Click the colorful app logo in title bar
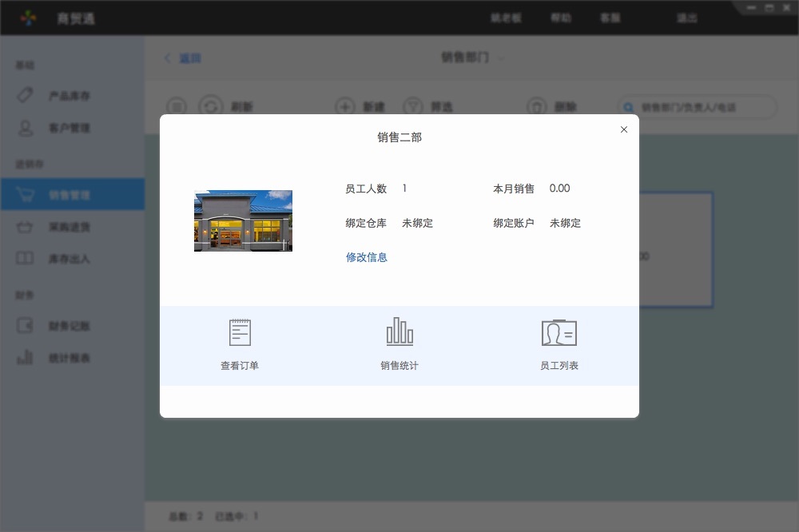 tap(29, 18)
